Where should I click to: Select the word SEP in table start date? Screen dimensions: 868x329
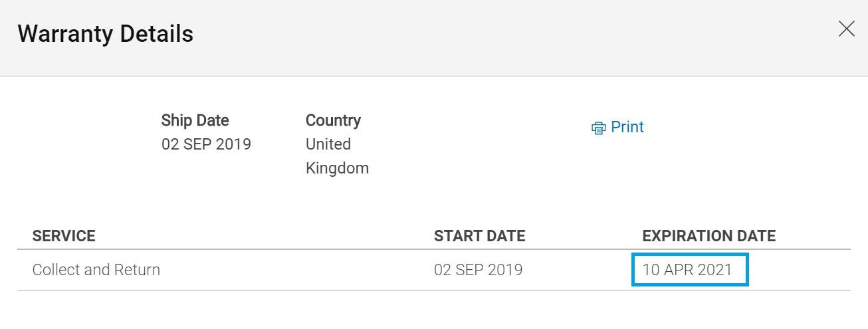[471, 269]
